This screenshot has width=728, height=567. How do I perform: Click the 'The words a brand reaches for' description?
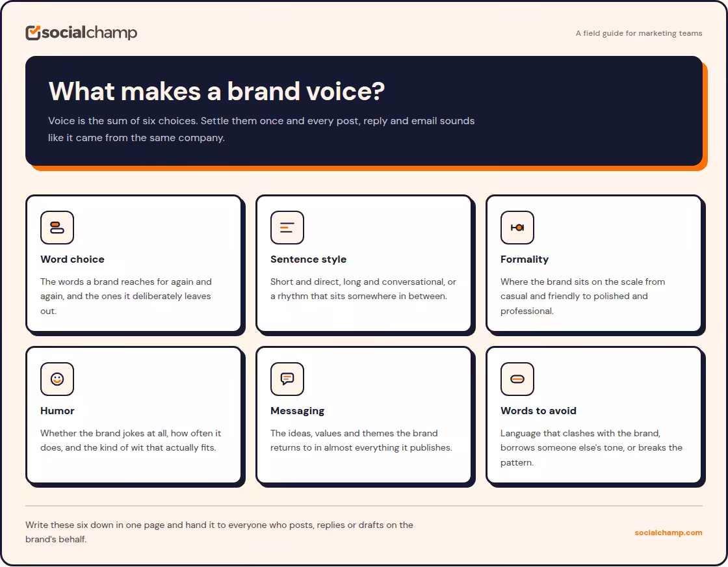(x=126, y=297)
